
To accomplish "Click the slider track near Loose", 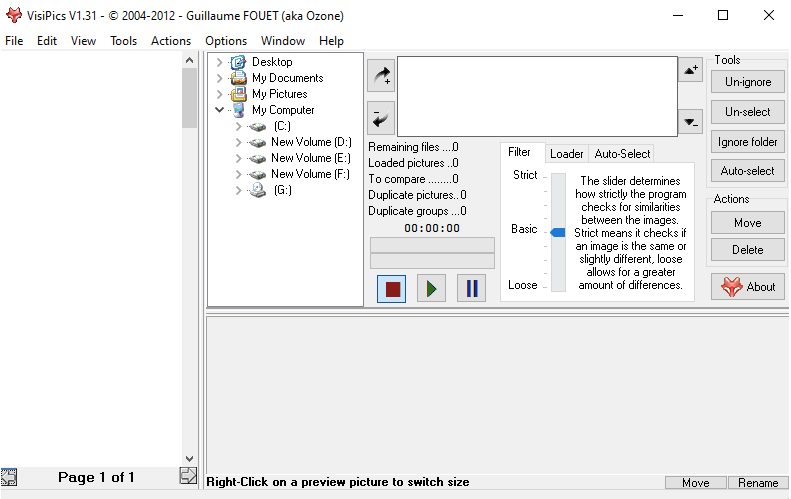I will coord(558,286).
